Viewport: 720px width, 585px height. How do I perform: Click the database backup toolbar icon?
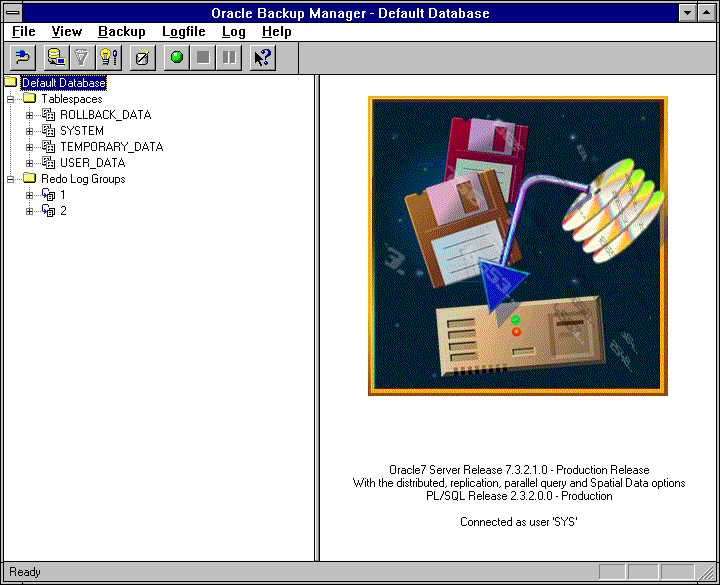[56, 58]
